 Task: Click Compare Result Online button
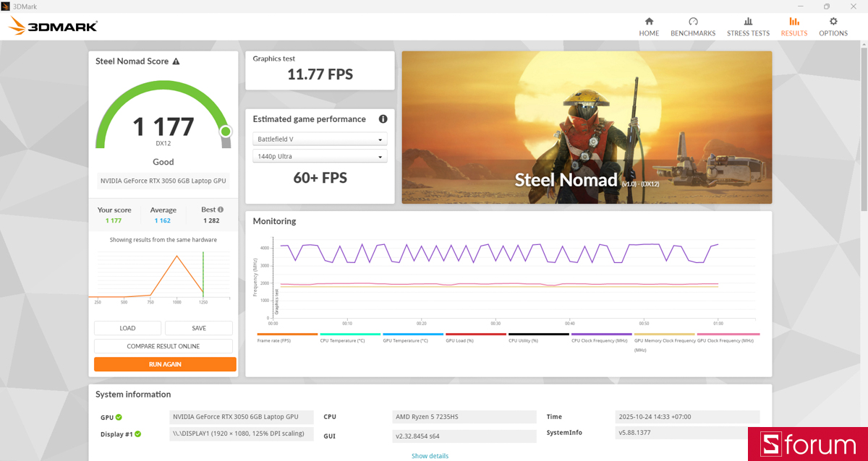click(x=163, y=346)
